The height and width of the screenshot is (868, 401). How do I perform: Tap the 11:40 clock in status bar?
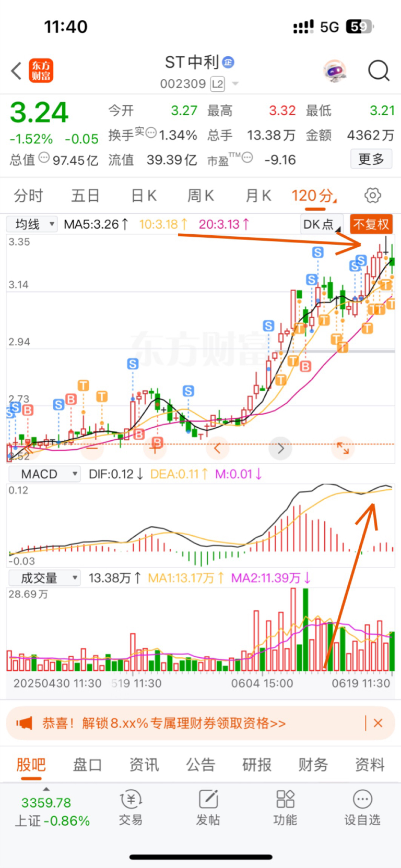pyautogui.click(x=66, y=27)
